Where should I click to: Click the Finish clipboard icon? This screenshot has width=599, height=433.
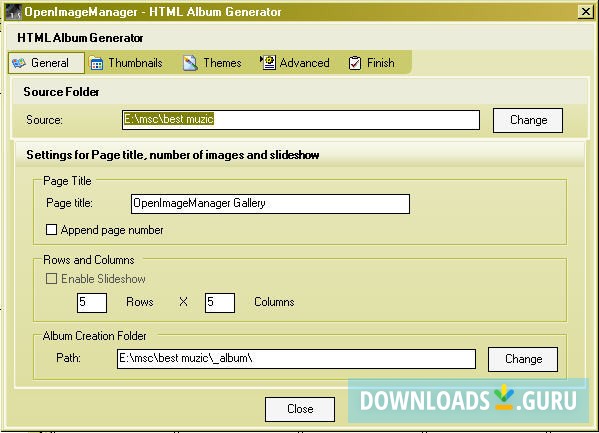pos(355,63)
